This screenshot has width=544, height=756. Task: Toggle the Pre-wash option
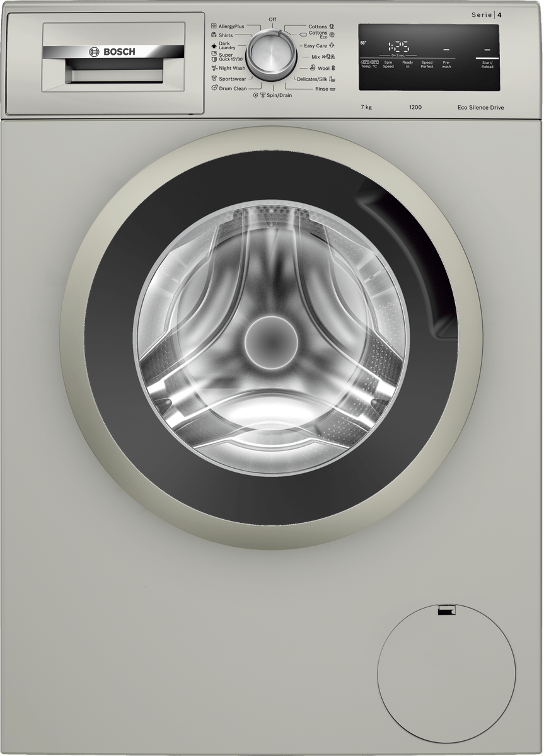[x=446, y=64]
